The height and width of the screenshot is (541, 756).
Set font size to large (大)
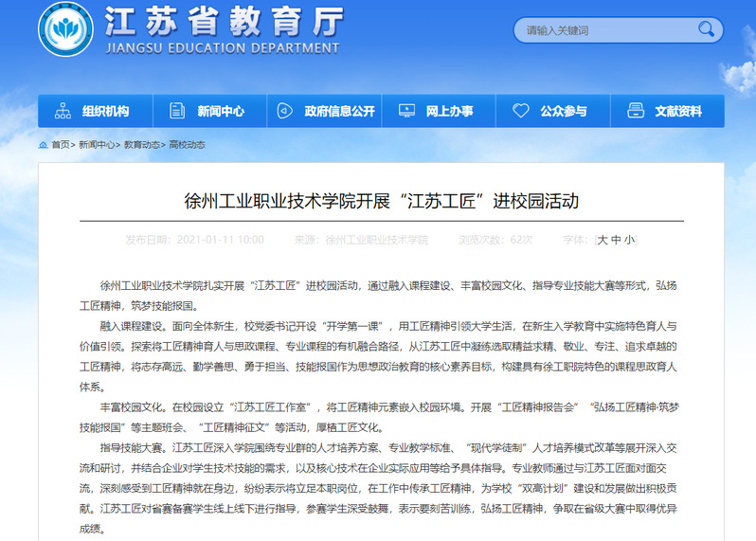pos(602,240)
